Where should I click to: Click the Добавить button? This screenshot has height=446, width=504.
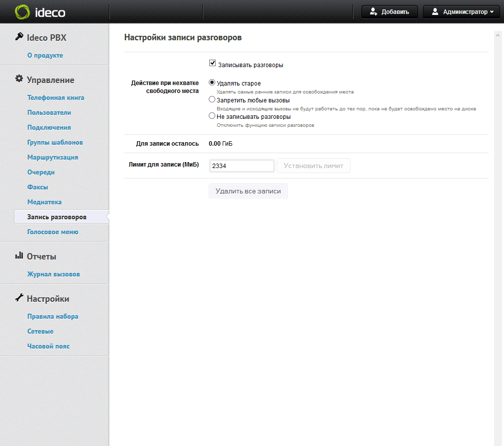click(390, 12)
